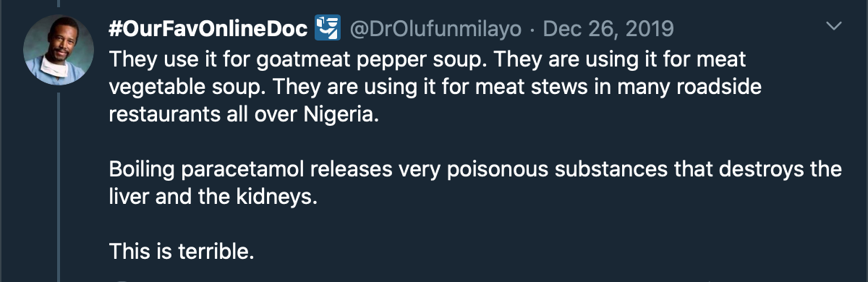This screenshot has height=282, width=868.
Task: Open the tweet options chevron menu
Action: click(834, 27)
